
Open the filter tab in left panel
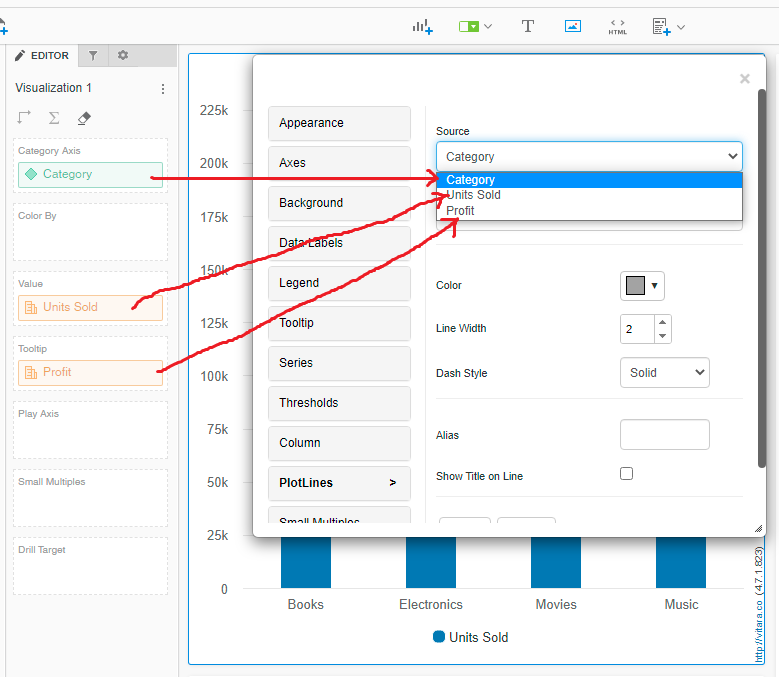coord(92,56)
